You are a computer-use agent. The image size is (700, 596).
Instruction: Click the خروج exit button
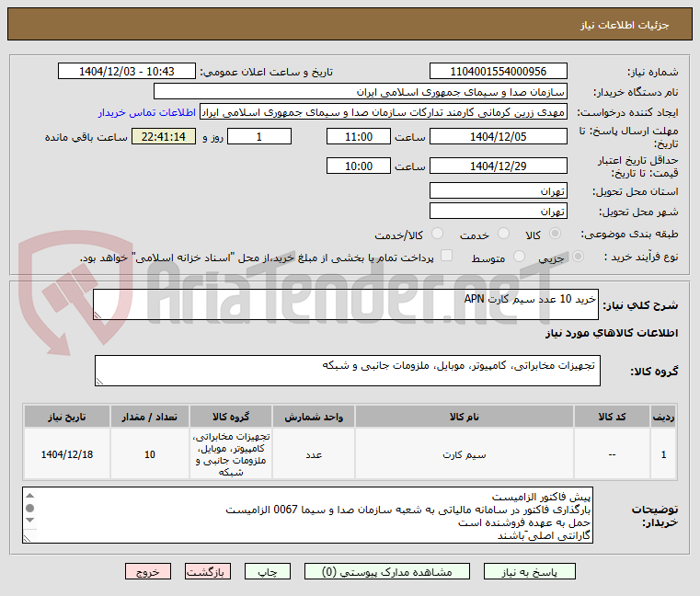148,571
